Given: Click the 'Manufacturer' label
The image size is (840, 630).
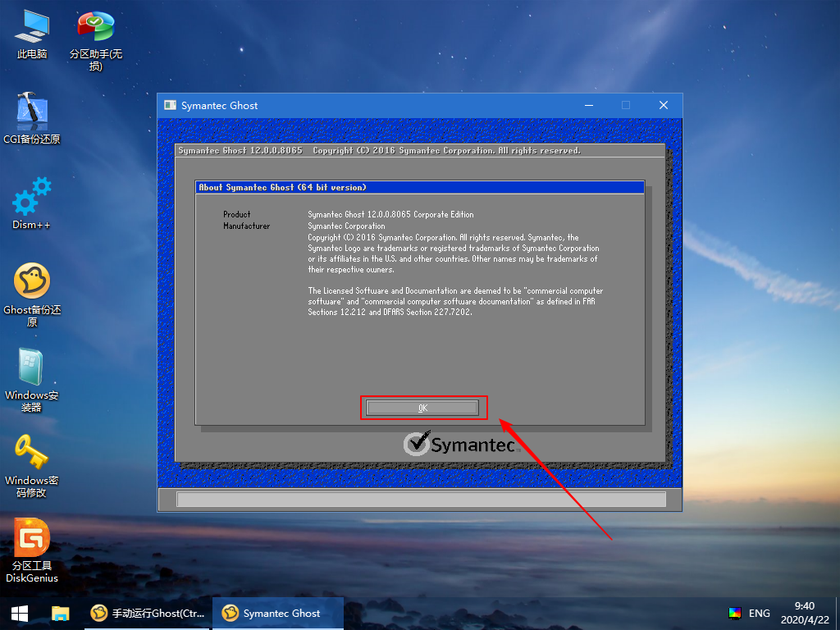Looking at the screenshot, I should [246, 226].
